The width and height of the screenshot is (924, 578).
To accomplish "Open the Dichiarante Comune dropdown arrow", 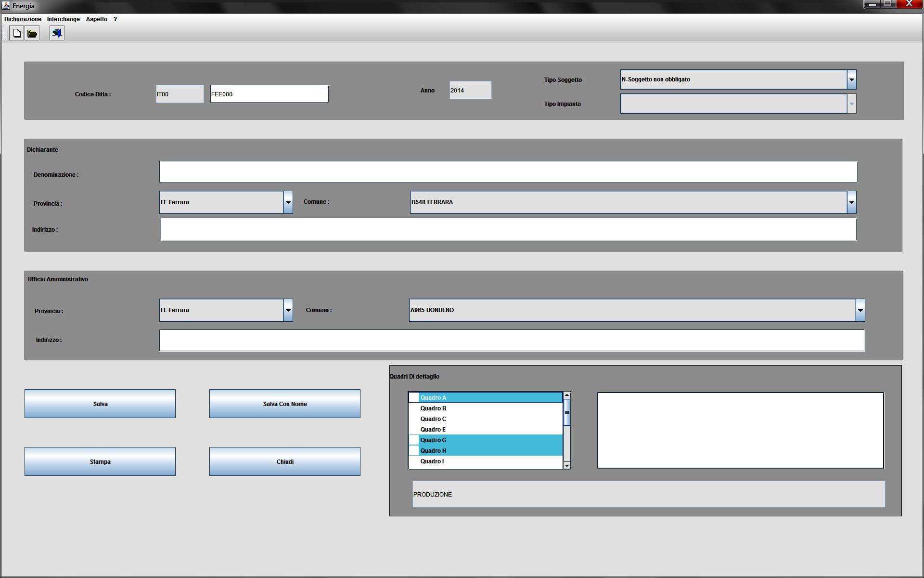I will [851, 202].
